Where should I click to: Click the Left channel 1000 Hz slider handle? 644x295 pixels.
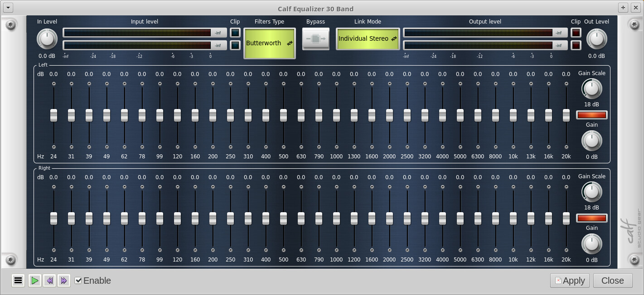(336, 115)
